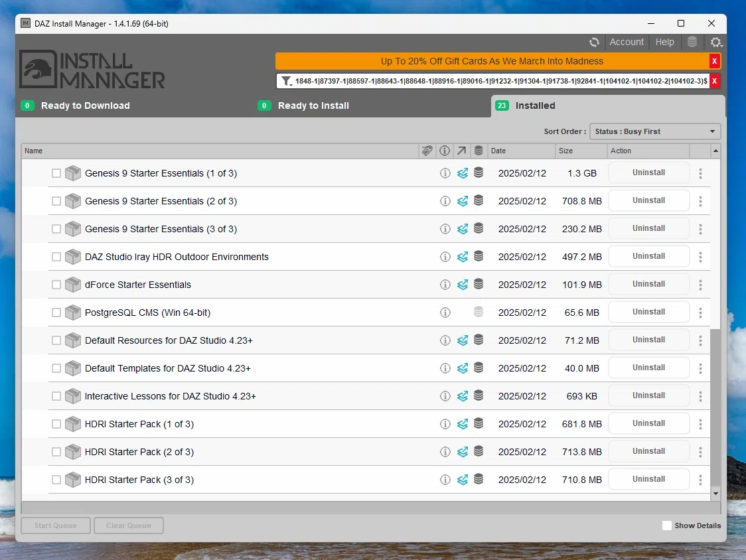Clear the filter field with red X

click(714, 81)
